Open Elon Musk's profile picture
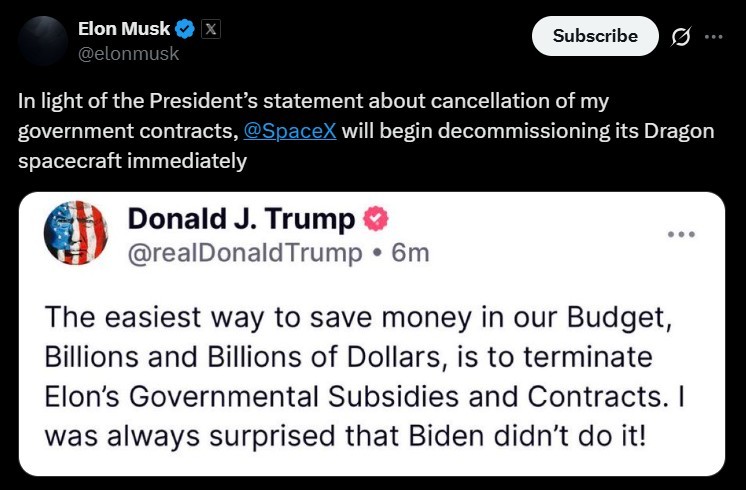The image size is (746, 490). pyautogui.click(x=40, y=40)
